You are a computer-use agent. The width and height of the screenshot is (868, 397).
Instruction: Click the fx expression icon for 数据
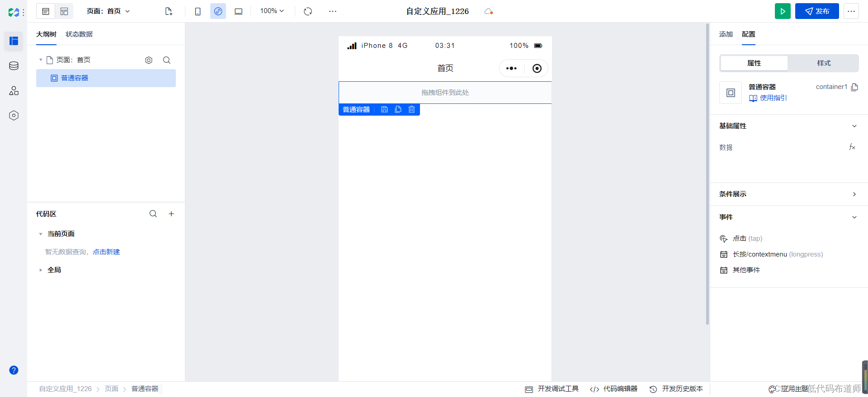852,147
